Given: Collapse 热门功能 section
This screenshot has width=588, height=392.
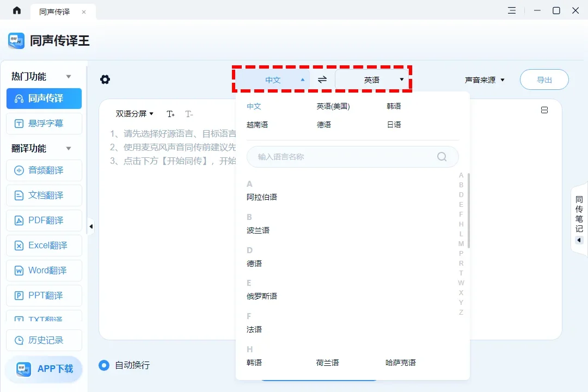Looking at the screenshot, I should tap(69, 77).
